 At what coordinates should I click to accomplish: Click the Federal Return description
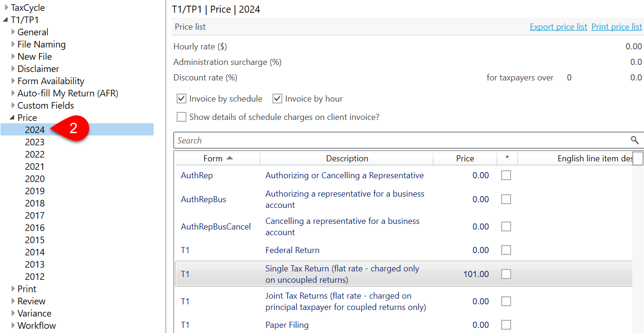pos(292,250)
